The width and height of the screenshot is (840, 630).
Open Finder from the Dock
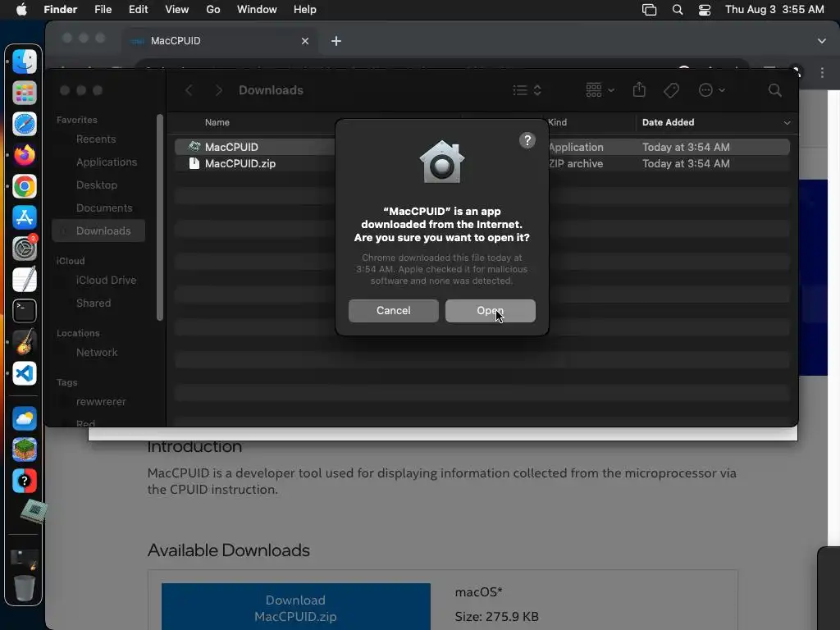[24, 62]
